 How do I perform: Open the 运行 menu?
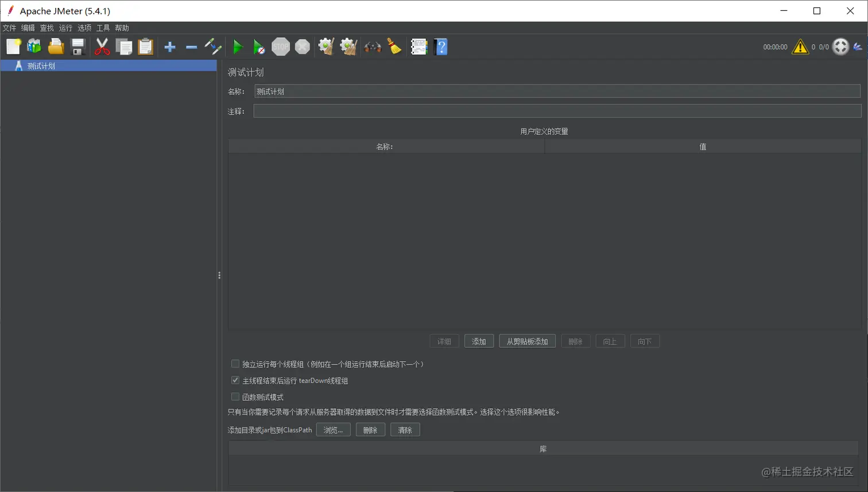[65, 28]
